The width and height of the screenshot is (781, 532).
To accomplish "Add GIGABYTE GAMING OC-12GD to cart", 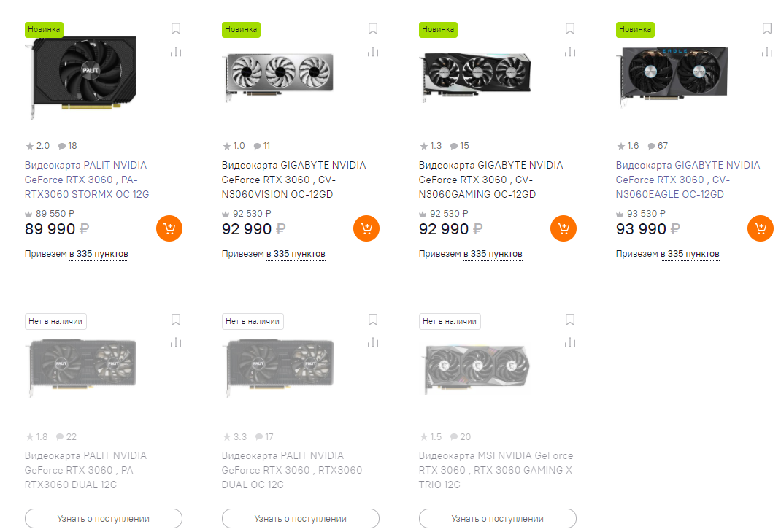I will click(563, 228).
